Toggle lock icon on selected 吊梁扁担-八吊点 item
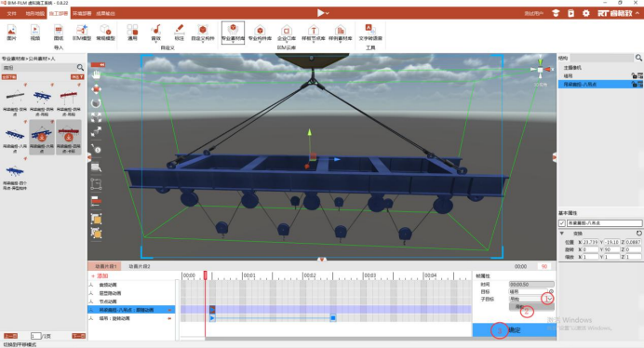 click(634, 85)
